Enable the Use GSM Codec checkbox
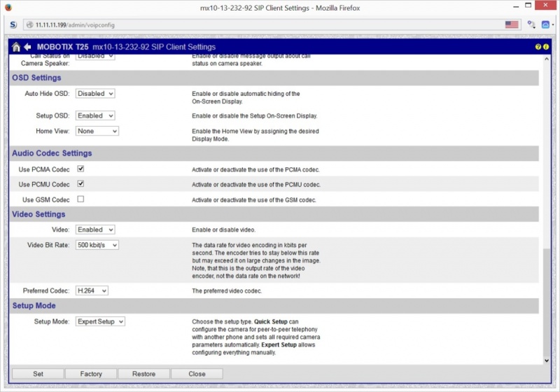The height and width of the screenshot is (392, 560). pyautogui.click(x=80, y=199)
